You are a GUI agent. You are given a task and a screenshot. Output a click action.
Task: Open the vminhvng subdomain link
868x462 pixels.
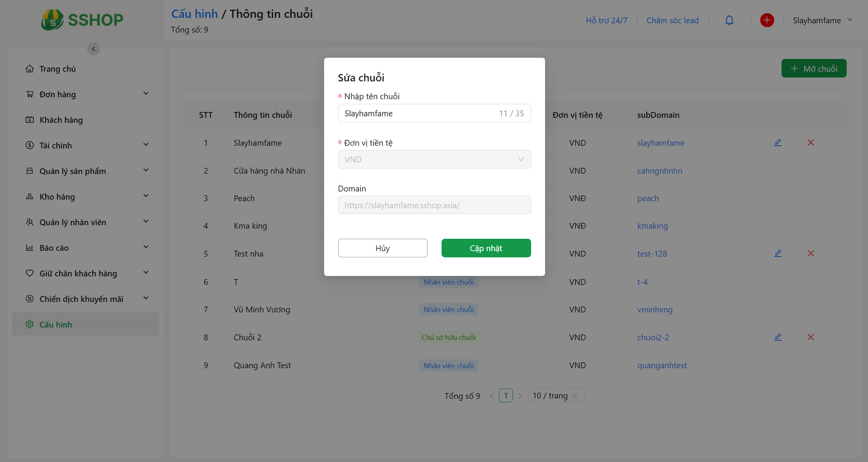(x=655, y=309)
